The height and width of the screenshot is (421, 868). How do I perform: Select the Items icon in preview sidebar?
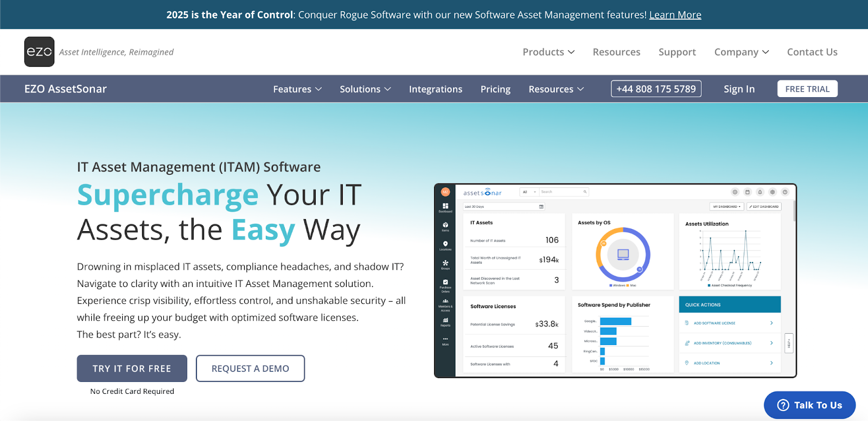tap(445, 226)
